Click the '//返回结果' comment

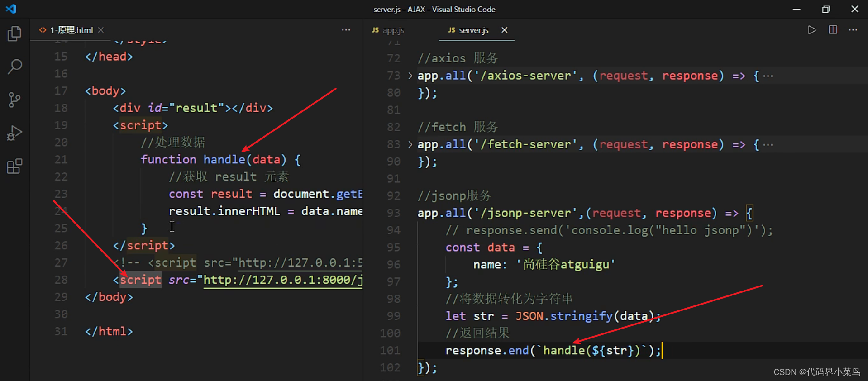[477, 333]
